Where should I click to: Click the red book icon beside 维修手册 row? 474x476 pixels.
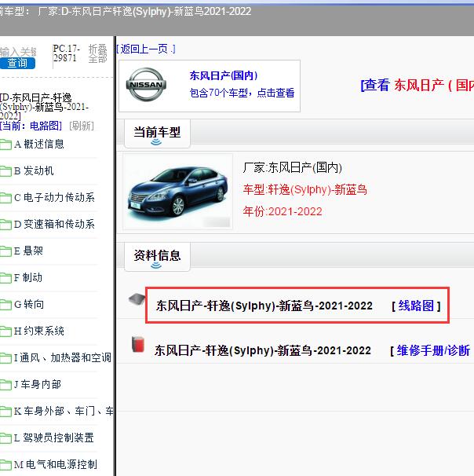point(138,345)
